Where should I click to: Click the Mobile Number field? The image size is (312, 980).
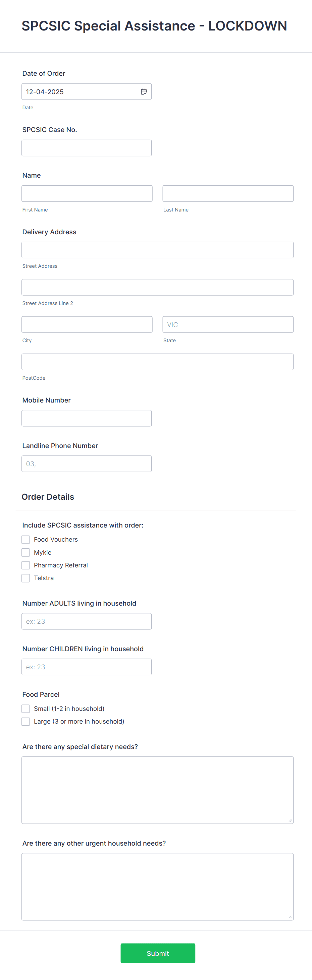87,418
